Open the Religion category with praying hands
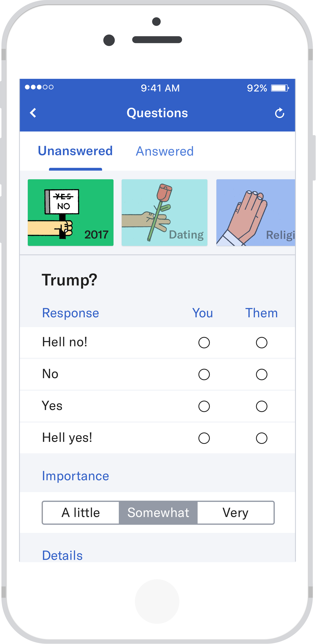Screen dimensions: 316x644 pyautogui.click(x=256, y=213)
